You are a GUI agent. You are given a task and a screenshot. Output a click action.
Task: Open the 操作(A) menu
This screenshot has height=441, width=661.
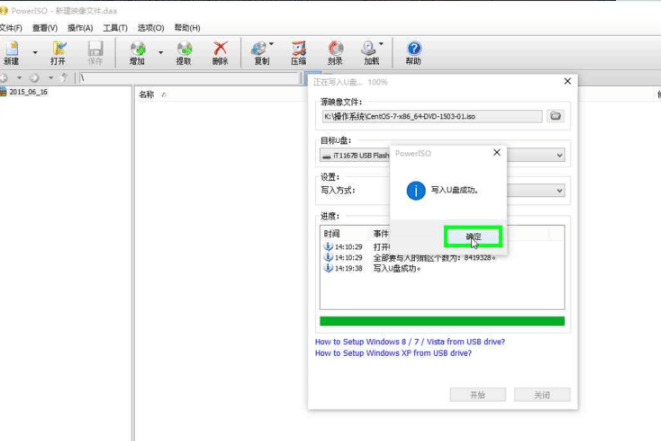[80, 28]
